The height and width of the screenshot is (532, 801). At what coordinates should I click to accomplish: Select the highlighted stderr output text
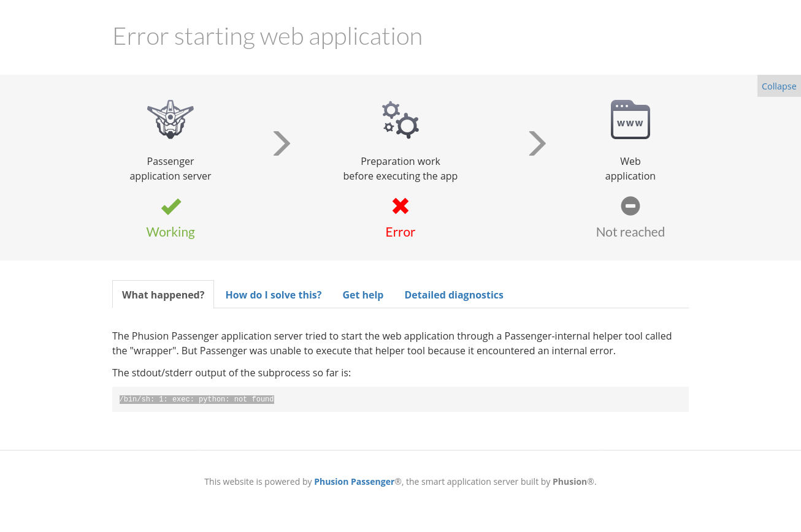tap(196, 399)
